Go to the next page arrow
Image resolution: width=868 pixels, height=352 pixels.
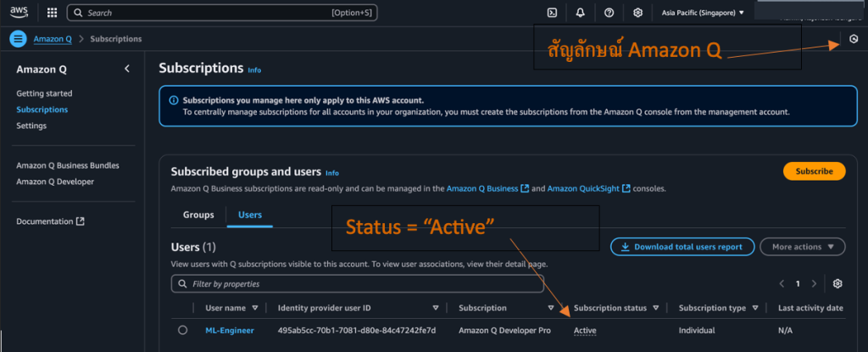click(x=814, y=283)
